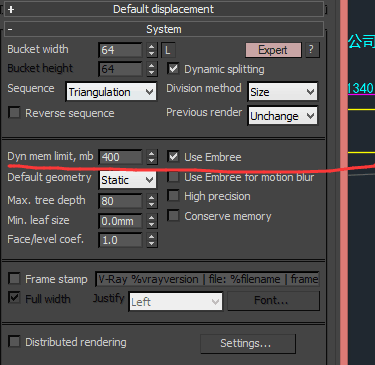Open the Justify Left dropdown
The height and width of the screenshot is (365, 375).
click(176, 302)
